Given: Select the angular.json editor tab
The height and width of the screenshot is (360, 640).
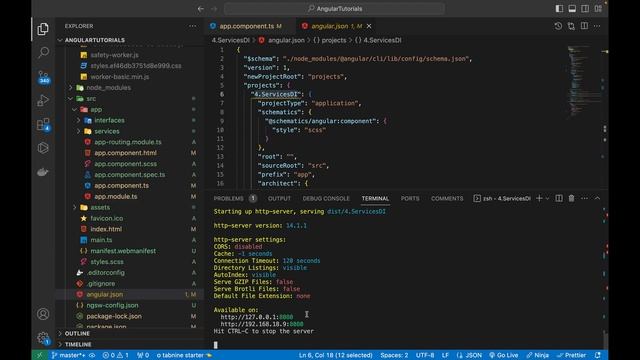Looking at the screenshot, I should (x=336, y=26).
